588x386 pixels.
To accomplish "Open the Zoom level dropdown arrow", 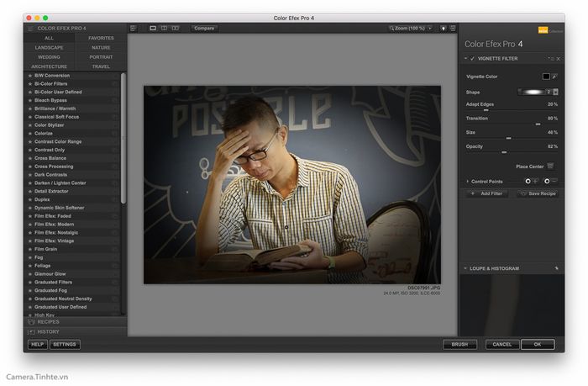I will [x=430, y=28].
